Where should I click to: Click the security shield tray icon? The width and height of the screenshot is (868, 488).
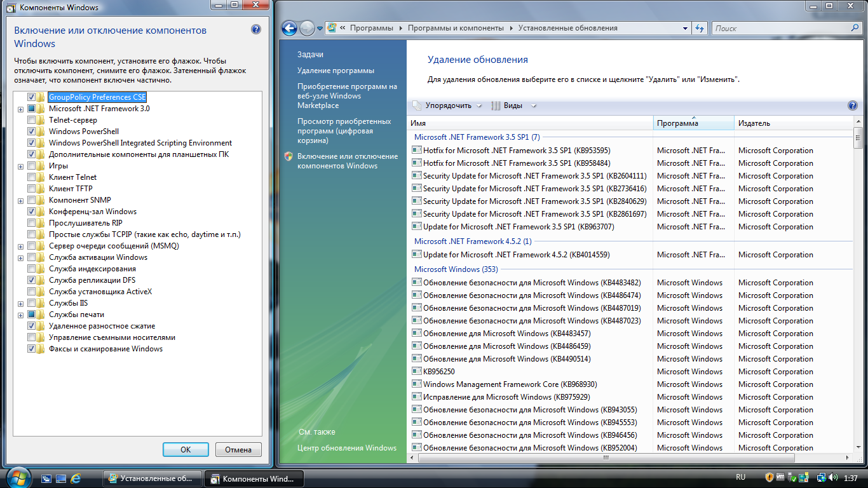coord(769,477)
